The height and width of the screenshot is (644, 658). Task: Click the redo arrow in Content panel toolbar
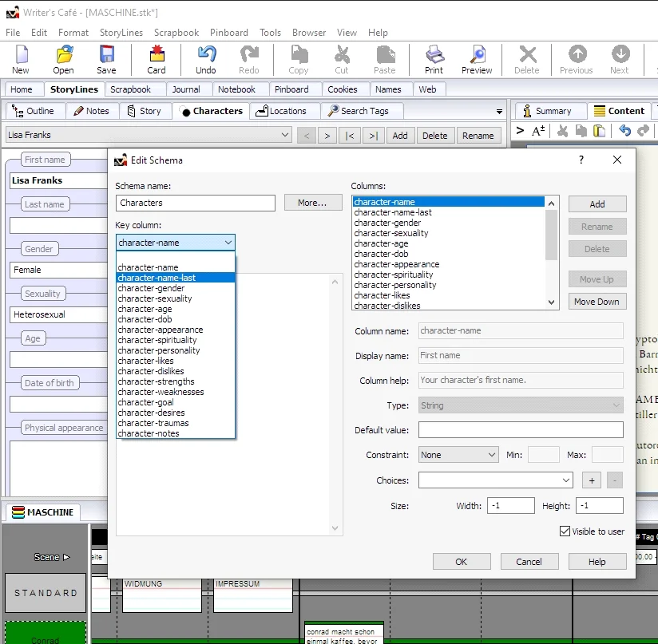(x=643, y=131)
